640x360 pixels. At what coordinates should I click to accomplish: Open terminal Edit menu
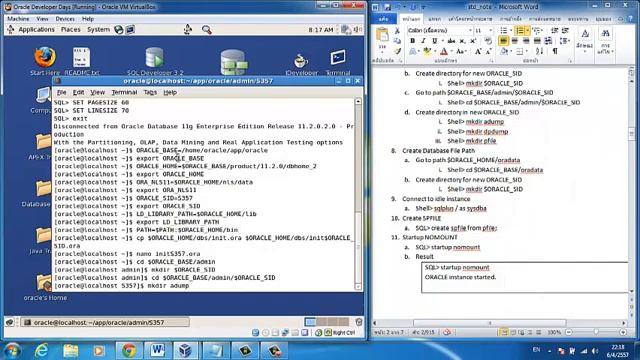[x=78, y=92]
